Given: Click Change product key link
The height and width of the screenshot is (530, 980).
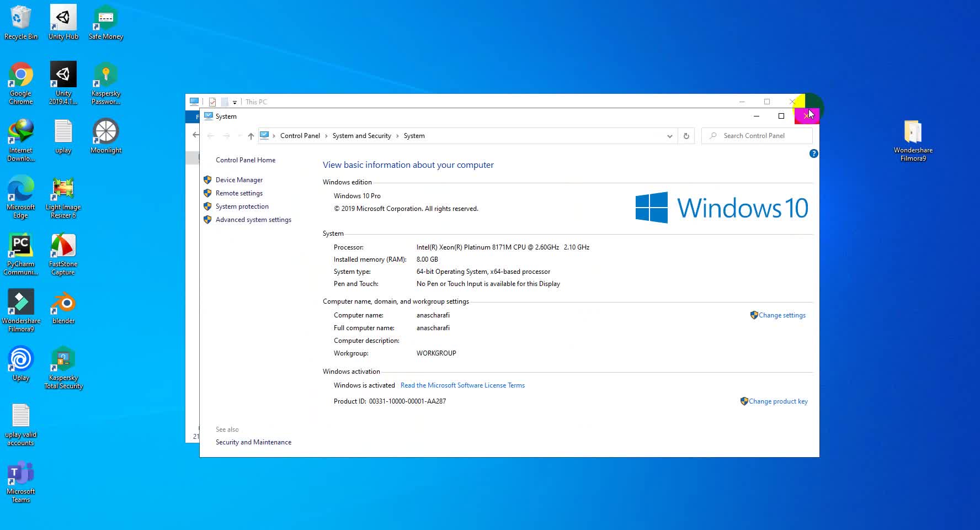Looking at the screenshot, I should [778, 401].
